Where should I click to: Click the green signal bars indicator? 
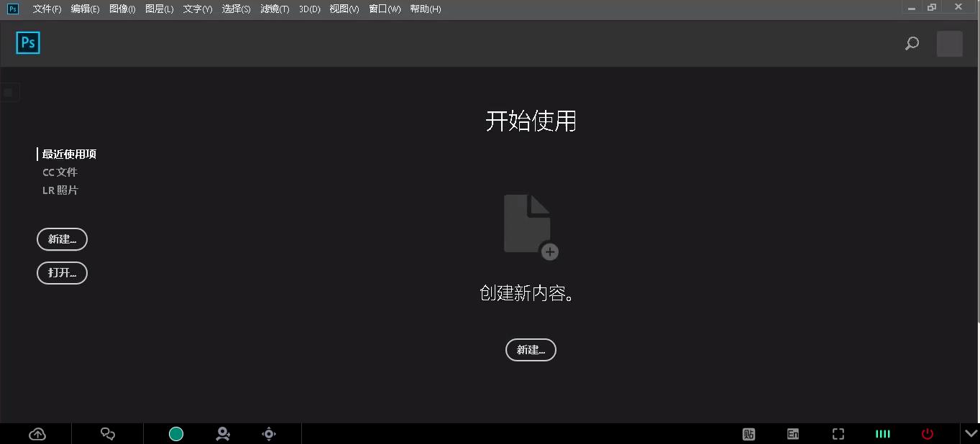pyautogui.click(x=883, y=434)
